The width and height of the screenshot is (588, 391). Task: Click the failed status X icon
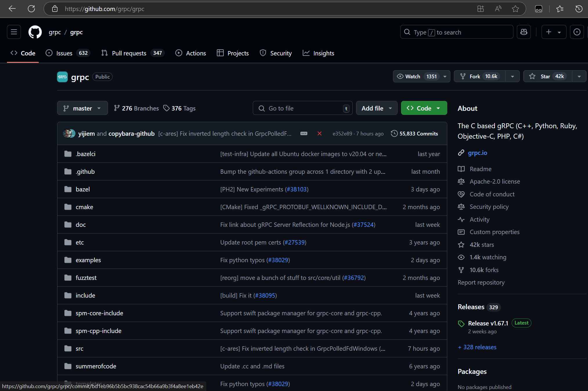coord(320,134)
